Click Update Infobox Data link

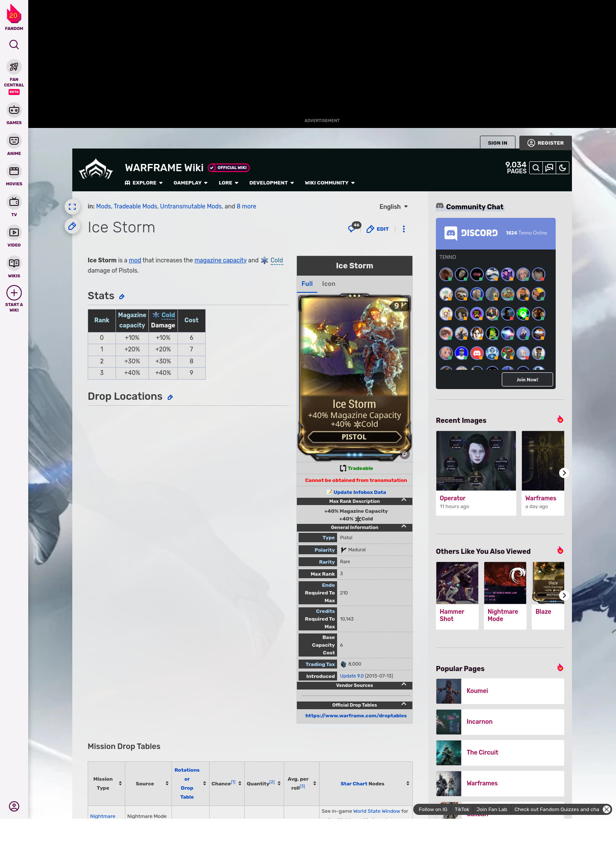pyautogui.click(x=359, y=492)
